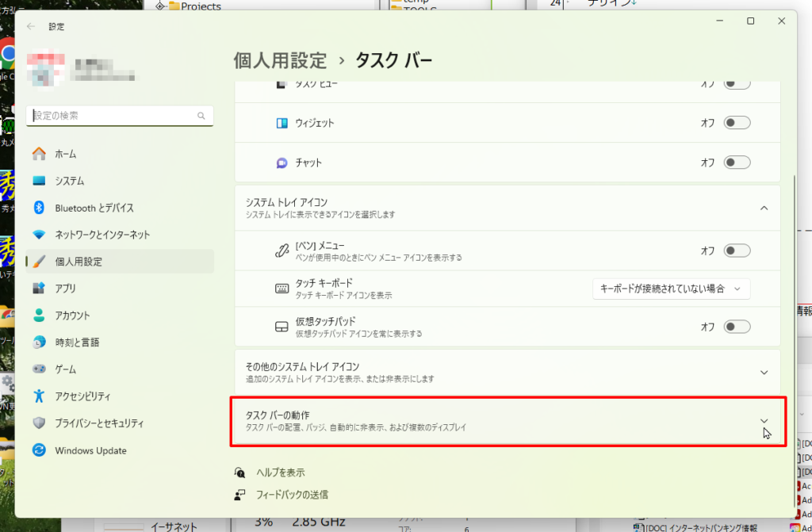
Task: Open Windows Update from sidebar icon
Action: point(39,450)
